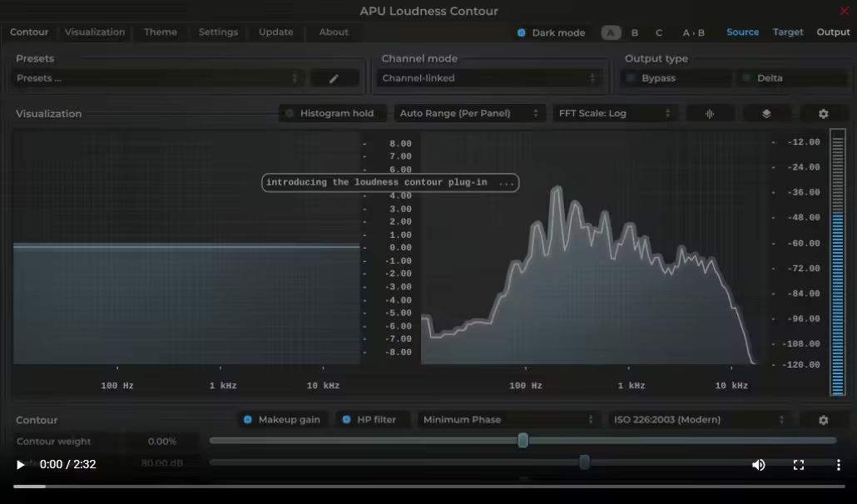
Task: Open the FFT Scale: Log dropdown
Action: coord(615,114)
